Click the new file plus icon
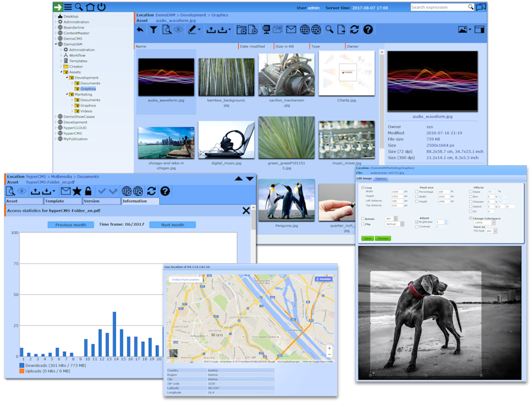This screenshot has width=532, height=412. tap(253, 30)
